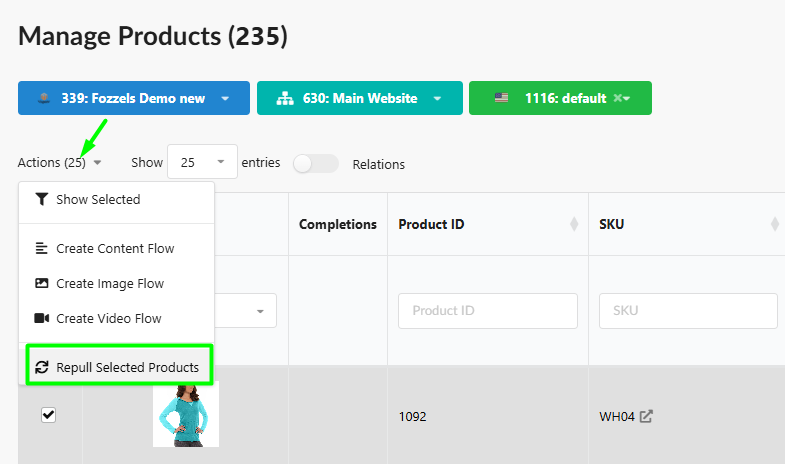
Task: Click the text-lines icon for Content Flow
Action: coord(42,248)
